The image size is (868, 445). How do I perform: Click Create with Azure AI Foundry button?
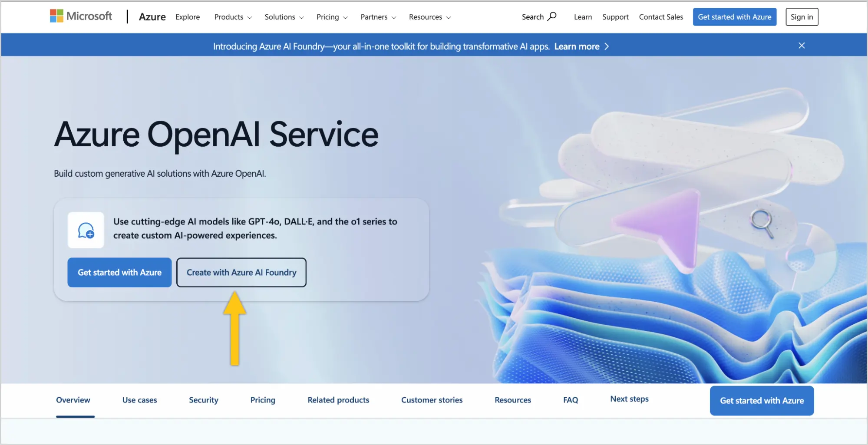click(x=241, y=272)
